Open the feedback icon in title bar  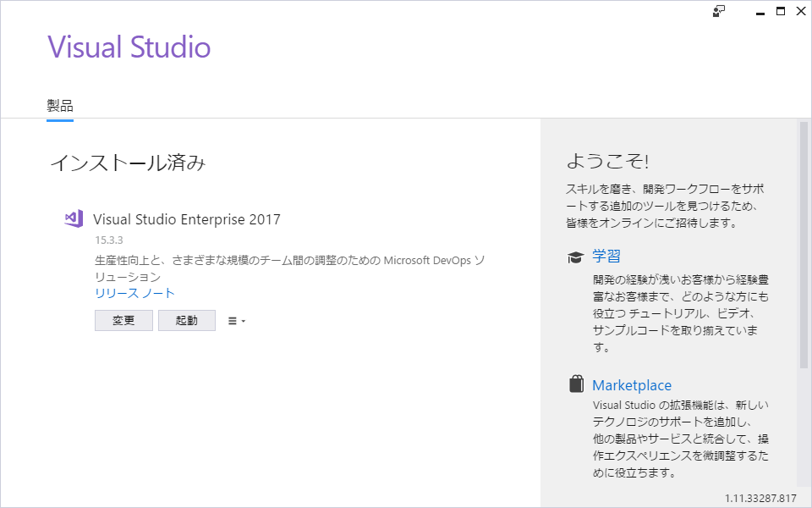pyautogui.click(x=719, y=11)
